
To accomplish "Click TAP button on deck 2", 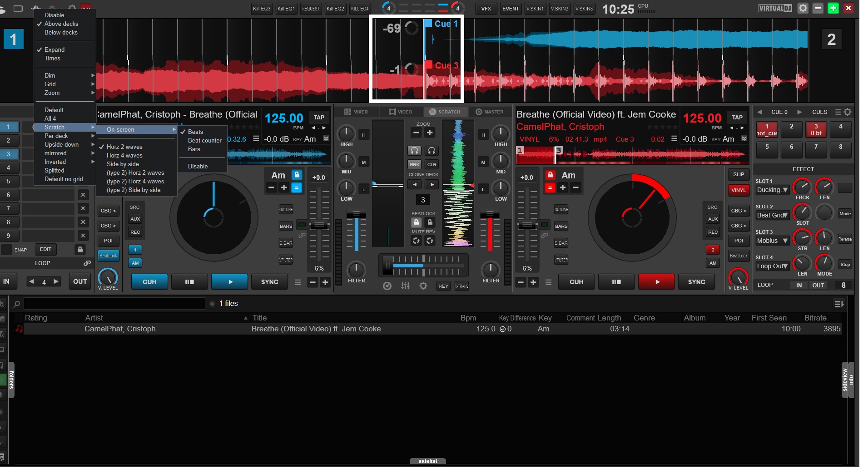I will (x=737, y=117).
